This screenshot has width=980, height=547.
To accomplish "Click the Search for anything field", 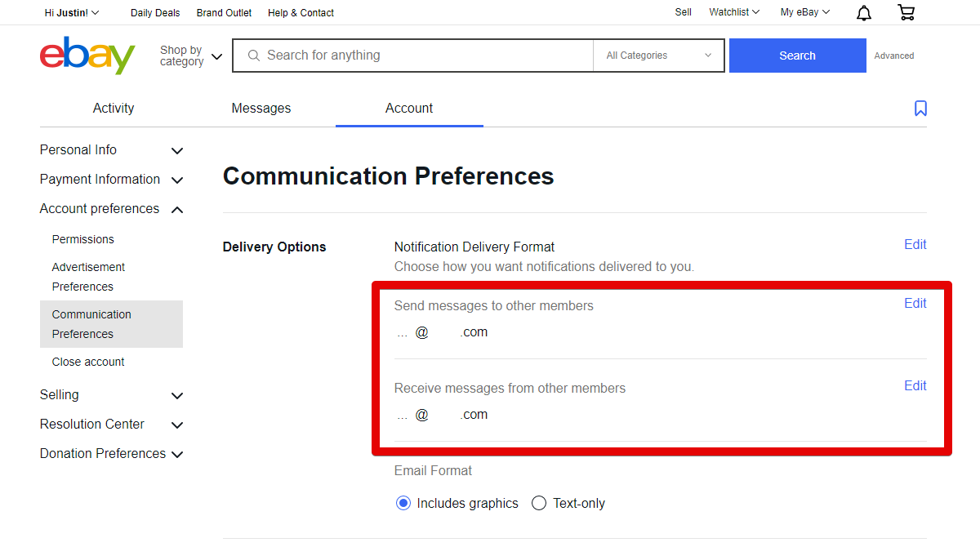I will 412,56.
